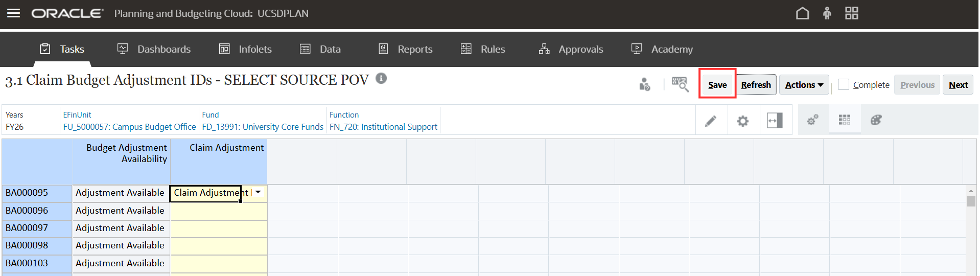Image resolution: width=980 pixels, height=276 pixels.
Task: Select row header BA000103
Action: (37, 263)
